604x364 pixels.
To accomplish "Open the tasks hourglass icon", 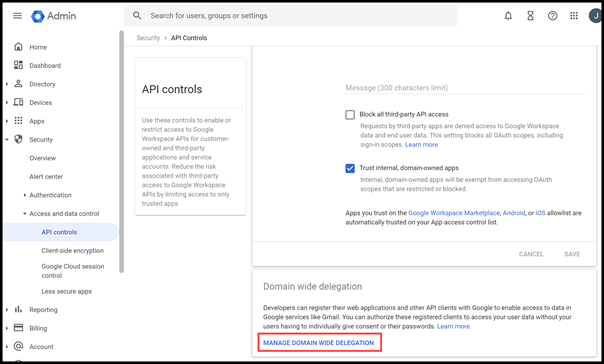I will 530,16.
